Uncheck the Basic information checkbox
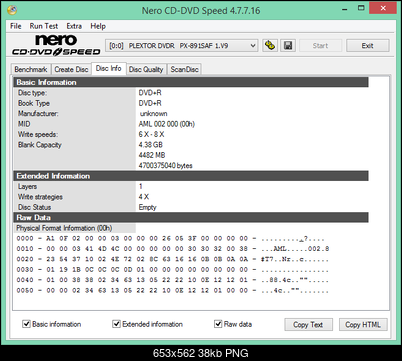Viewport: 402px width, 361px height. click(x=26, y=324)
